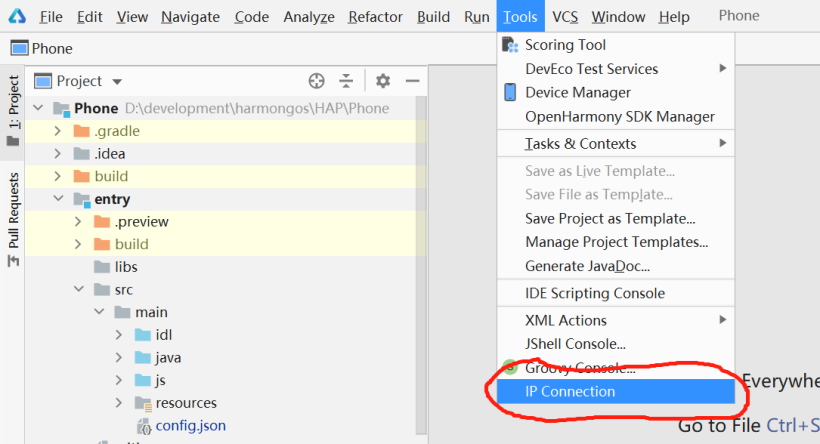This screenshot has height=444, width=820.
Task: Open the config.json file
Action: [x=190, y=425]
